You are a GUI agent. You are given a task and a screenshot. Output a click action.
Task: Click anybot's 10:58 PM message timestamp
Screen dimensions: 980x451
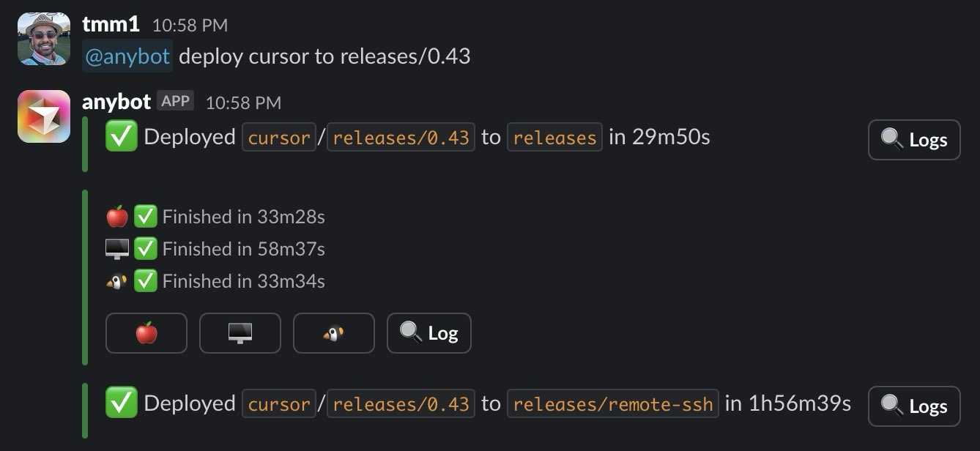click(243, 102)
